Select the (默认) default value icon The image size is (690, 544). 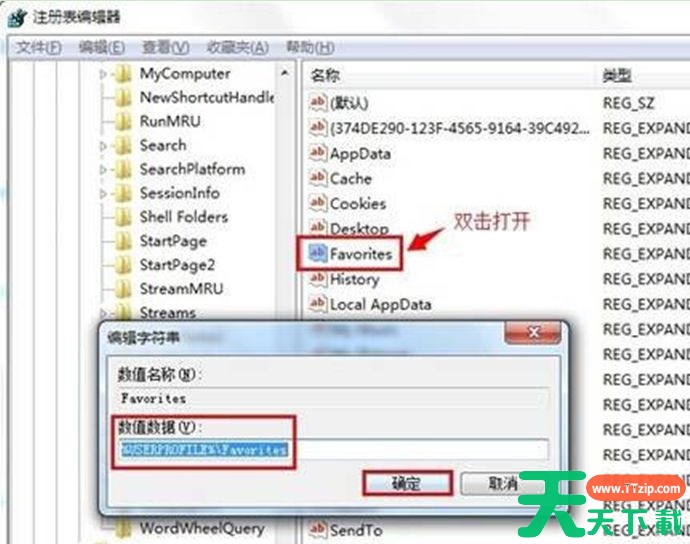318,103
